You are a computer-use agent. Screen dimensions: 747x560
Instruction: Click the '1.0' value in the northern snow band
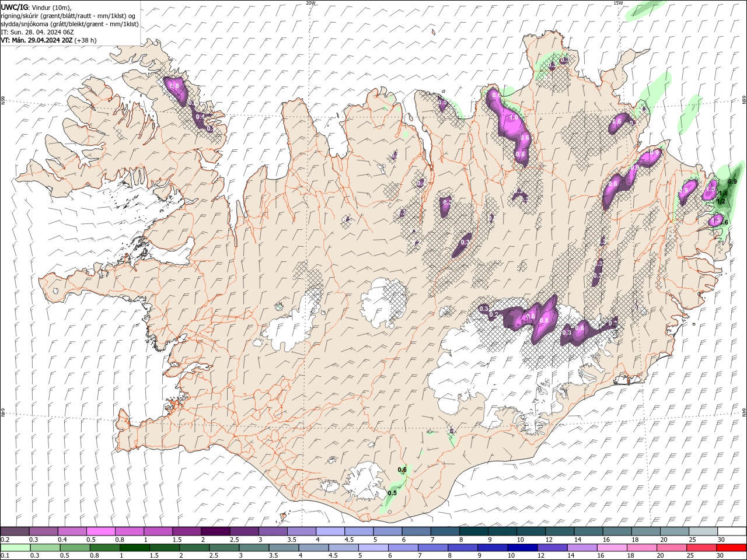(514, 117)
